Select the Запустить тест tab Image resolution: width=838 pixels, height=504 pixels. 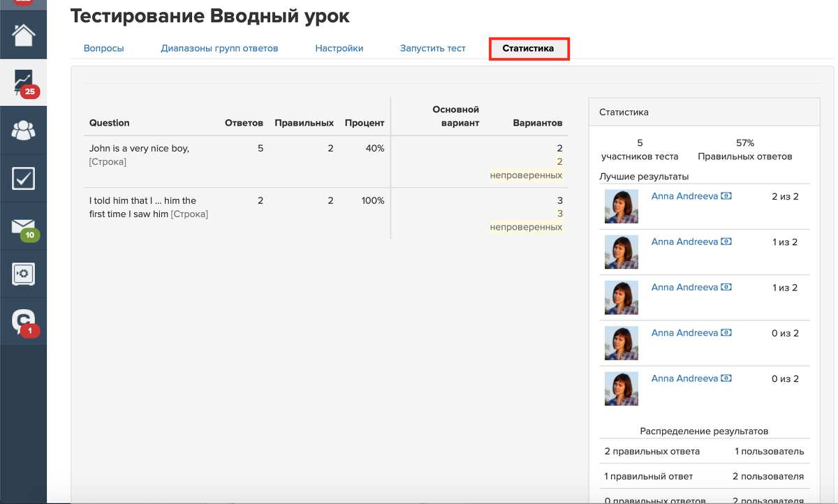432,48
